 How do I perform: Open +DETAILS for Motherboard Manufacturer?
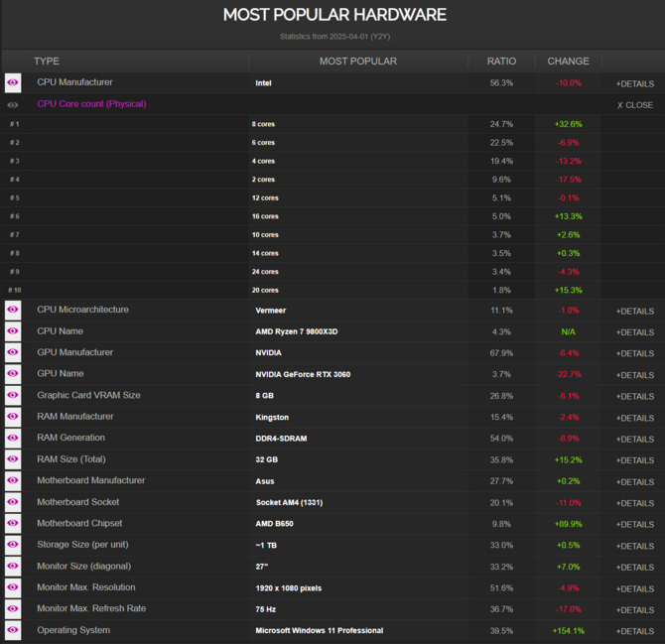click(x=635, y=482)
